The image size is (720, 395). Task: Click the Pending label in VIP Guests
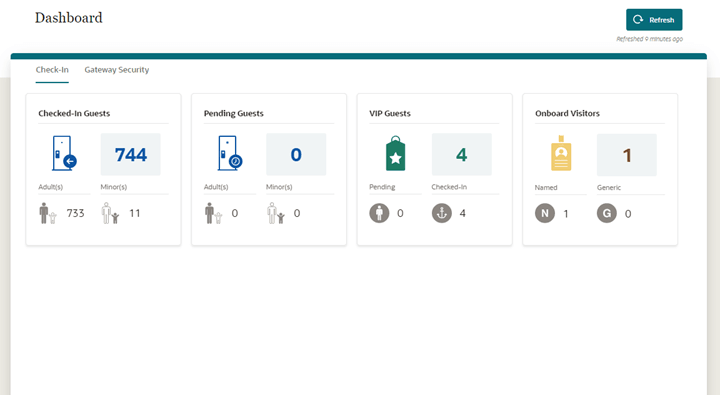click(382, 187)
